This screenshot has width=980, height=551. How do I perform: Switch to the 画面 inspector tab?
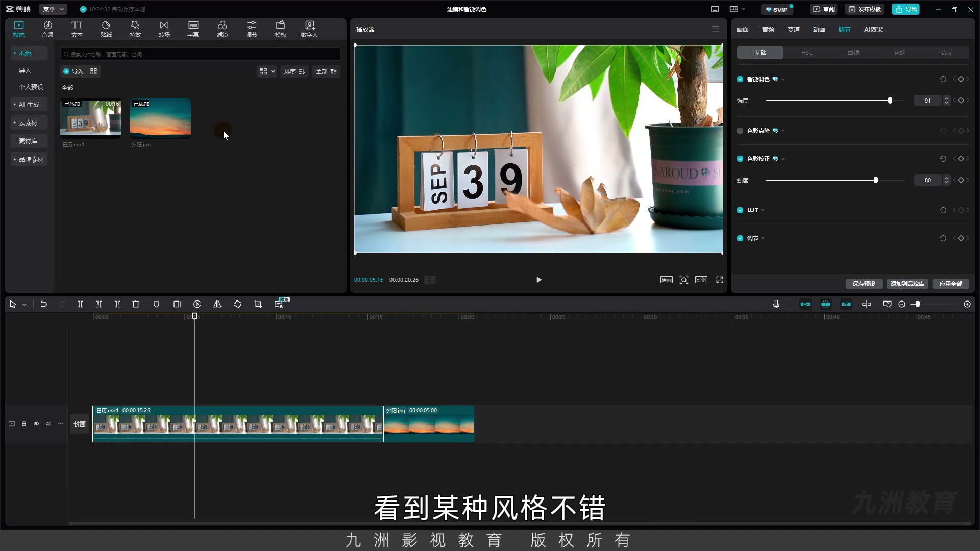[742, 29]
